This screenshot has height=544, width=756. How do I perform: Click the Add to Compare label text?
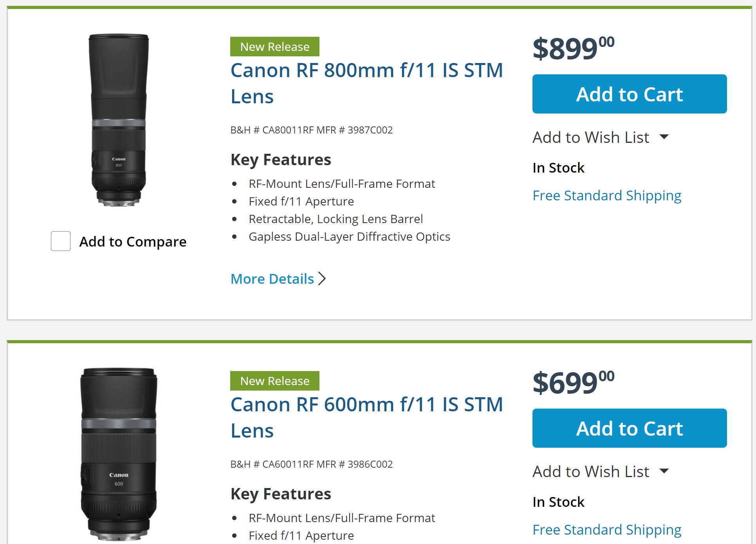[x=133, y=242]
